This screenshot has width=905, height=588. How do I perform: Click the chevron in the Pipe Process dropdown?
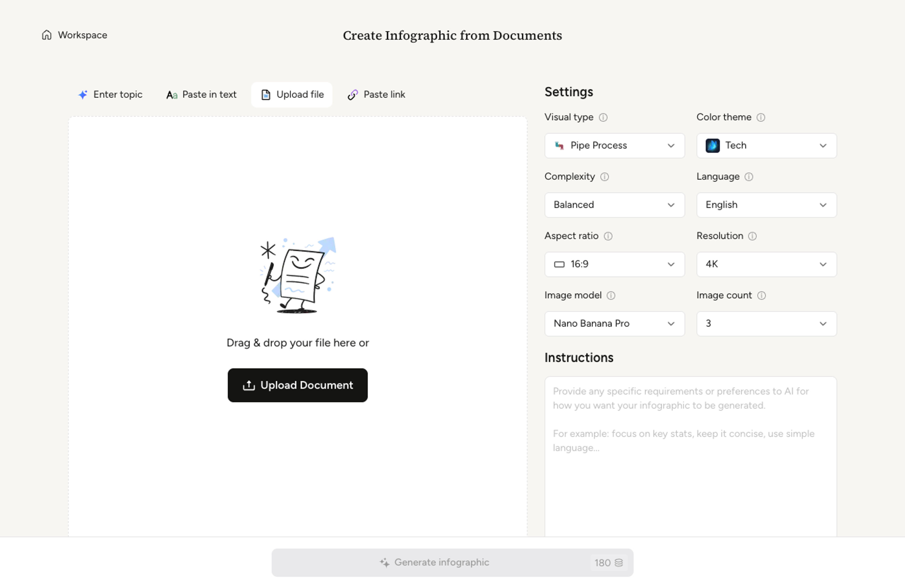[671, 146]
